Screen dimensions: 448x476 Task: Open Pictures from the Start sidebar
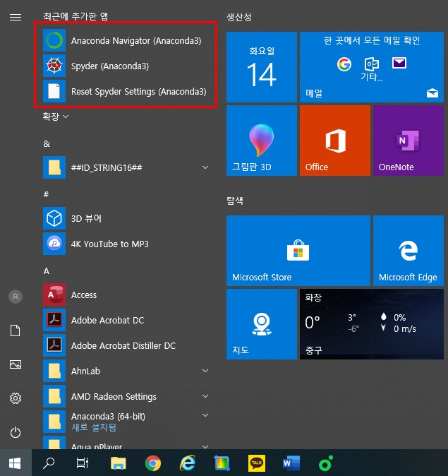16,364
